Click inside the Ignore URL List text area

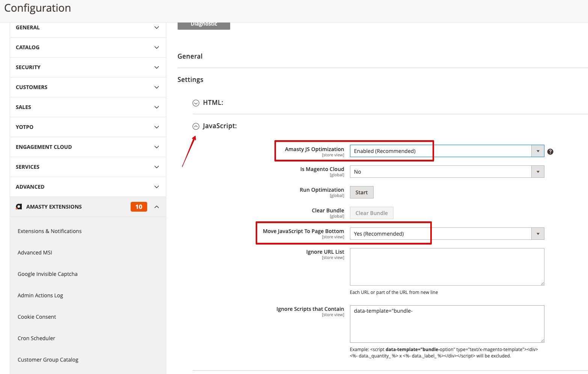click(446, 267)
